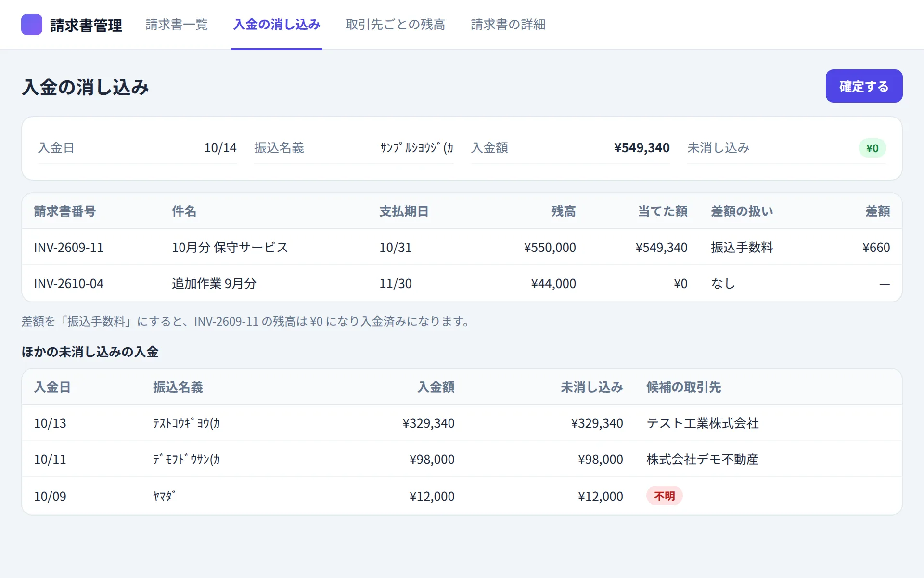The height and width of the screenshot is (578, 924).
Task: Click 入金額 ¥98,000 cell
Action: (432, 460)
